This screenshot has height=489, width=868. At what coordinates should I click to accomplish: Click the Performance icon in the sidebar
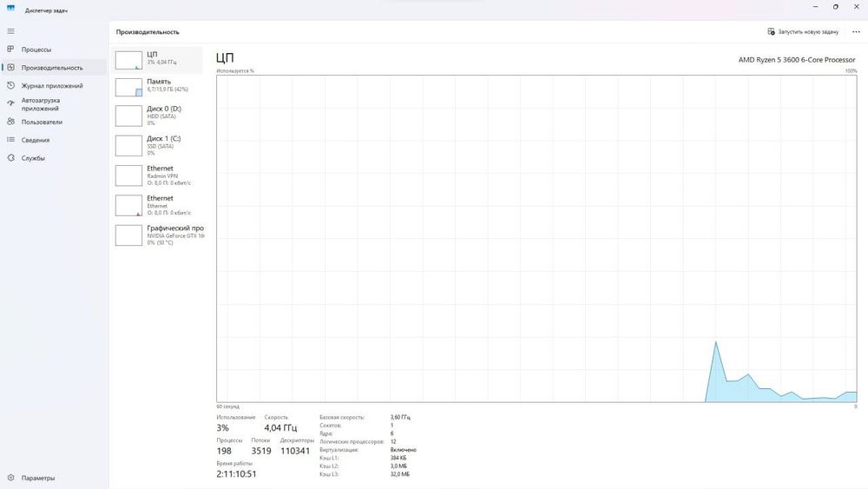pyautogui.click(x=10, y=68)
